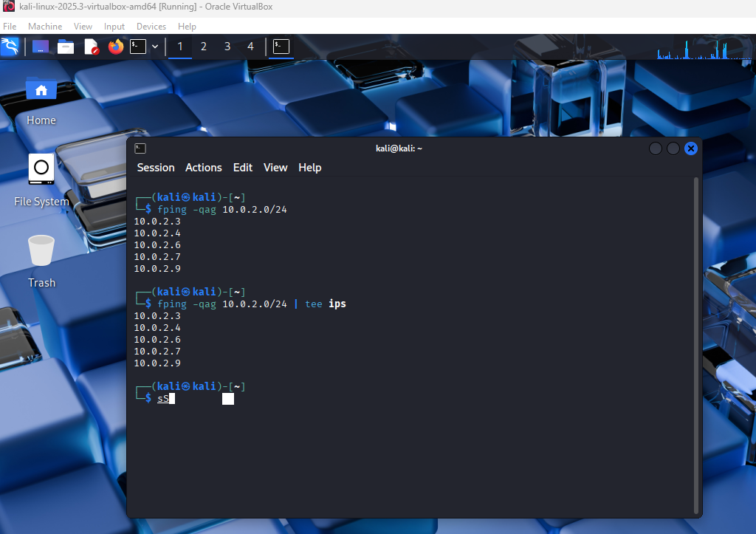Click the CPU usage graph in panel
756x534 pixels.
(x=693, y=49)
